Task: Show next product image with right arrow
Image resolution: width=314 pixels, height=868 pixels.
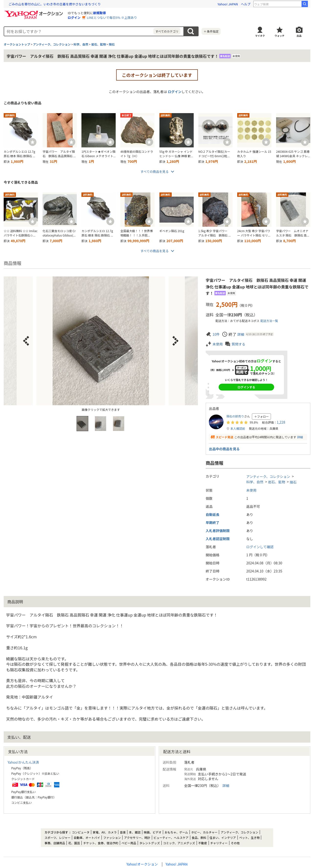Action: click(175, 341)
